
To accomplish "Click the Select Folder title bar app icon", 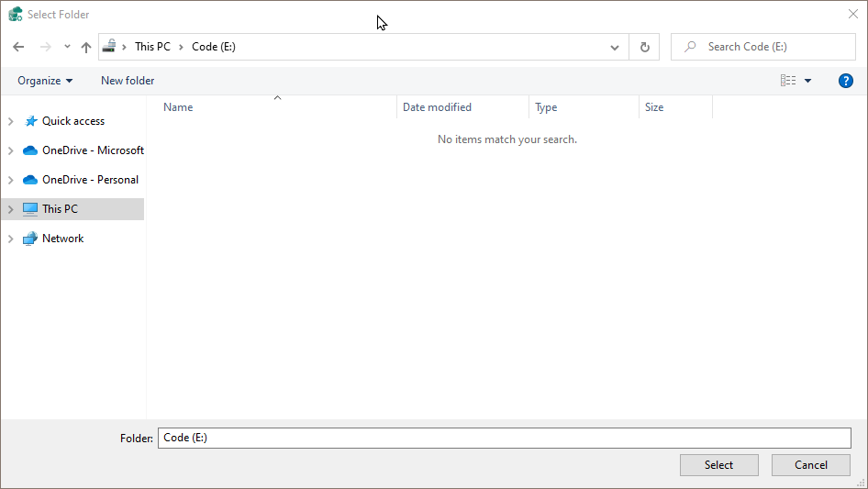I will pyautogui.click(x=16, y=15).
